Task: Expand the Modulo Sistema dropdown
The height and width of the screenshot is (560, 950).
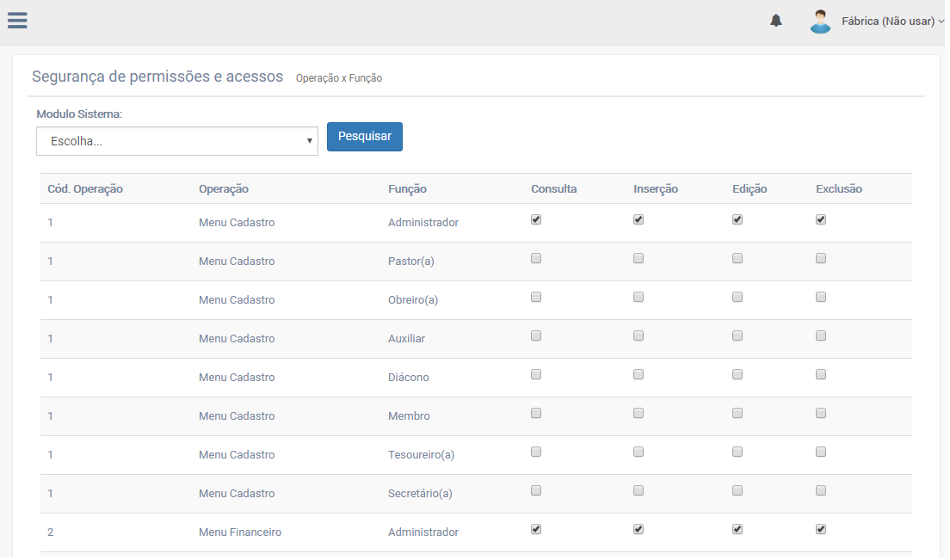Action: click(177, 141)
